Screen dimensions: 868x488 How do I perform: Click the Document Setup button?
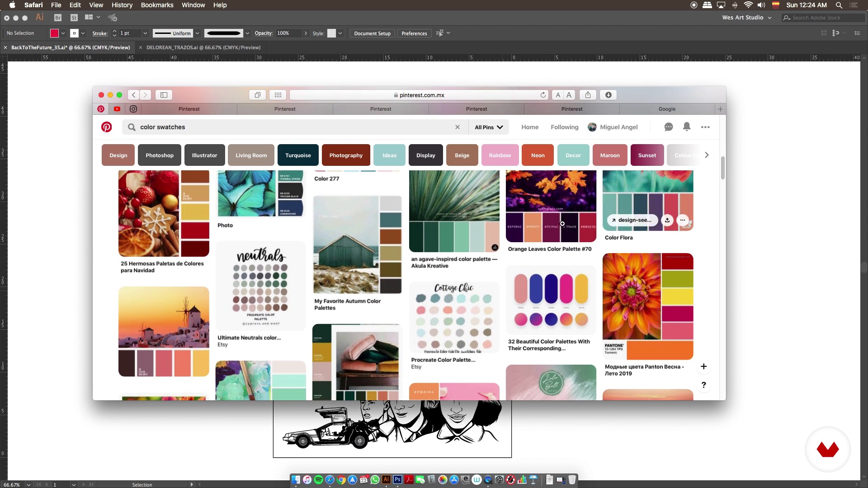pyautogui.click(x=372, y=33)
